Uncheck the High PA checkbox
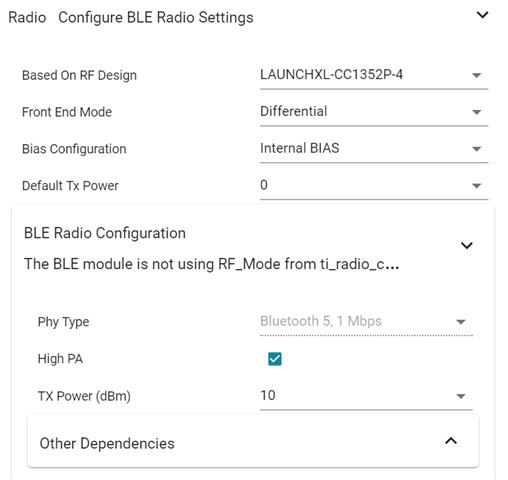The height and width of the screenshot is (480, 508). (275, 359)
